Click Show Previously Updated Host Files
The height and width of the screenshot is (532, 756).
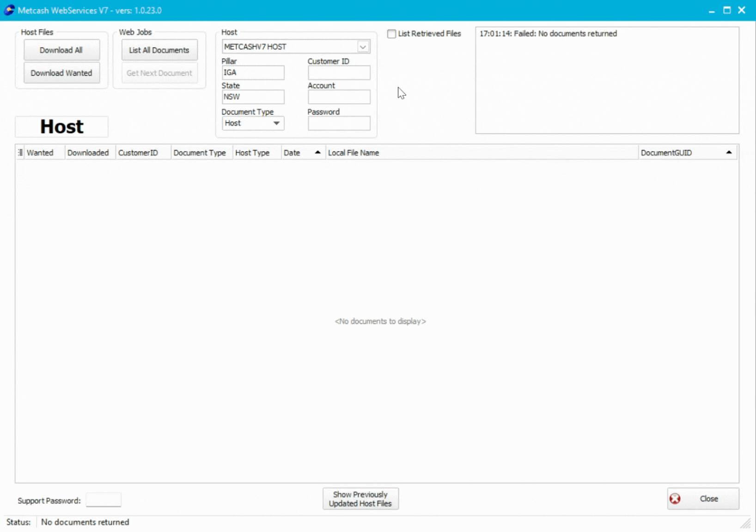360,499
